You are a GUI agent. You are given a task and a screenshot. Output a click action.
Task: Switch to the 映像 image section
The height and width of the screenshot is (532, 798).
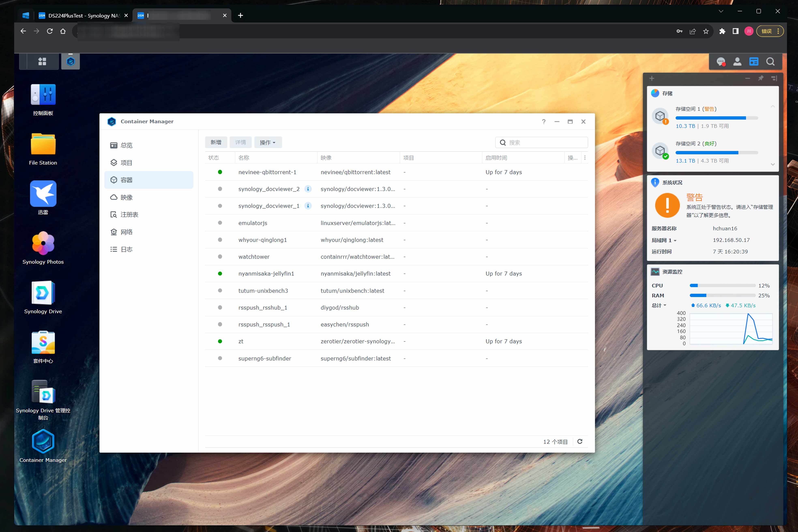tap(126, 197)
